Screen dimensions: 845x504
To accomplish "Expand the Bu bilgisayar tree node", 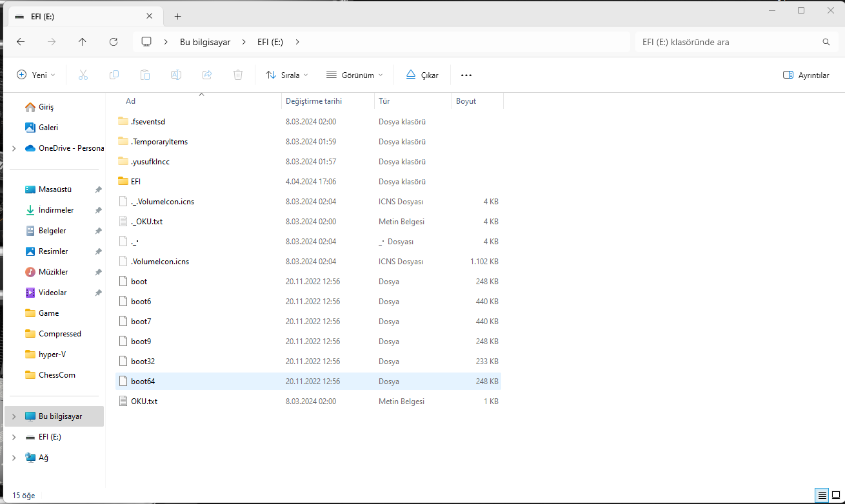I will click(x=14, y=416).
